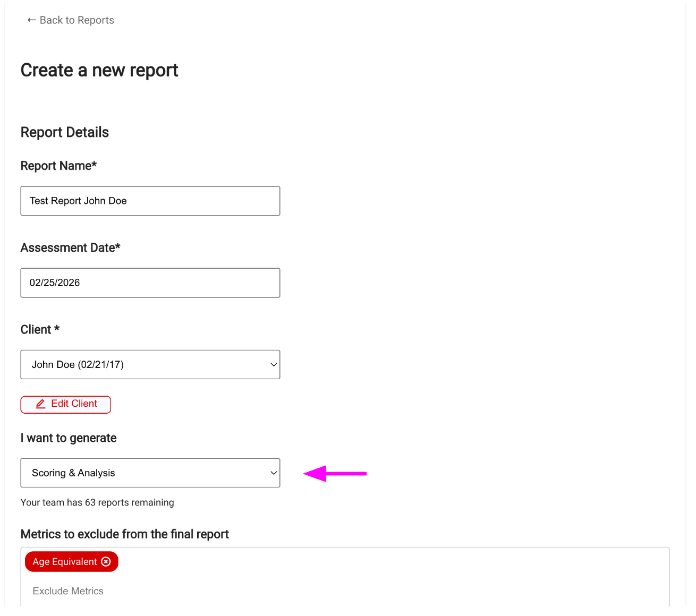Click the chevron on the generate type dropdown
The height and width of the screenshot is (616, 696).
point(273,473)
